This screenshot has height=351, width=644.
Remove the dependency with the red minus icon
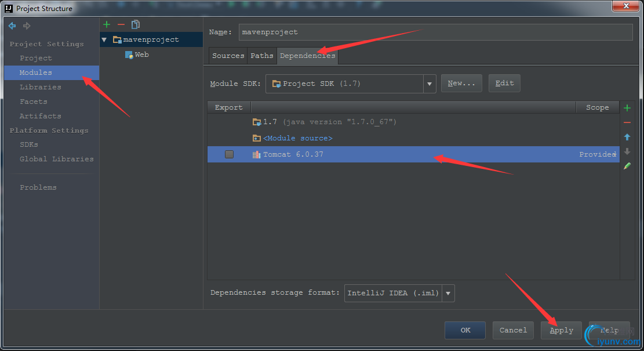tap(627, 122)
